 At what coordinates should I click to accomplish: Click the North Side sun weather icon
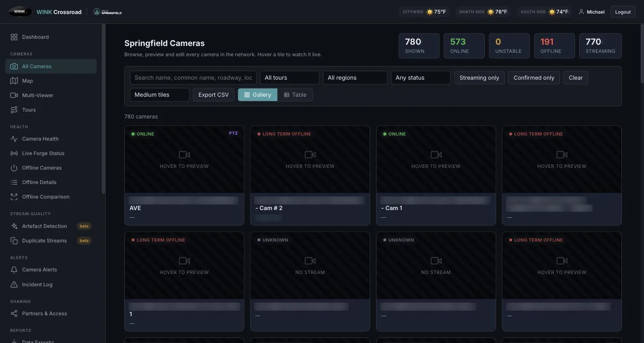(x=490, y=12)
